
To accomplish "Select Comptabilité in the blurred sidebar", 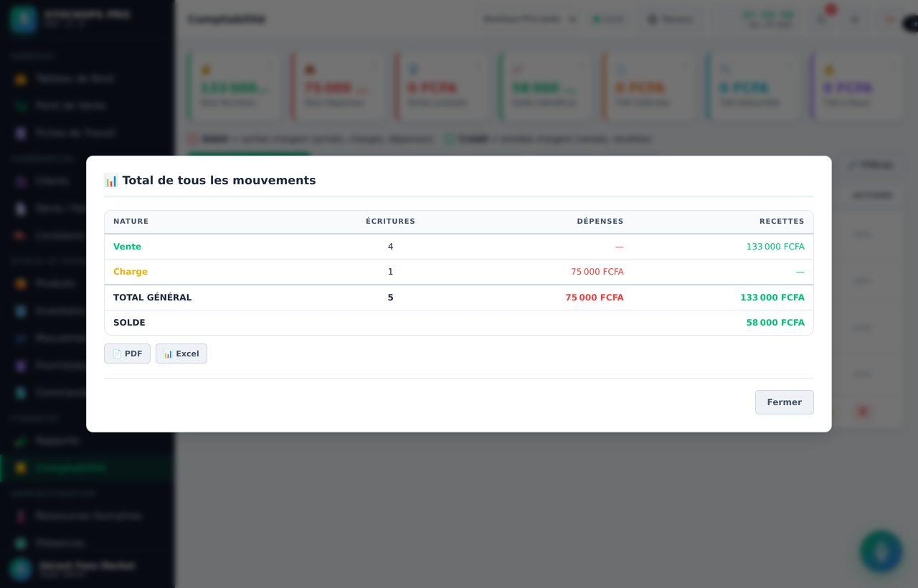I will 87,468.
